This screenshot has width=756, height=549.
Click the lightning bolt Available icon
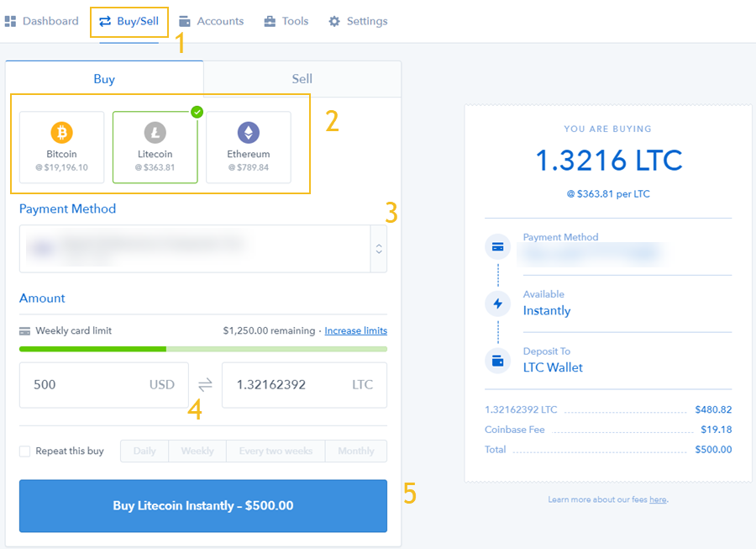[x=497, y=304]
